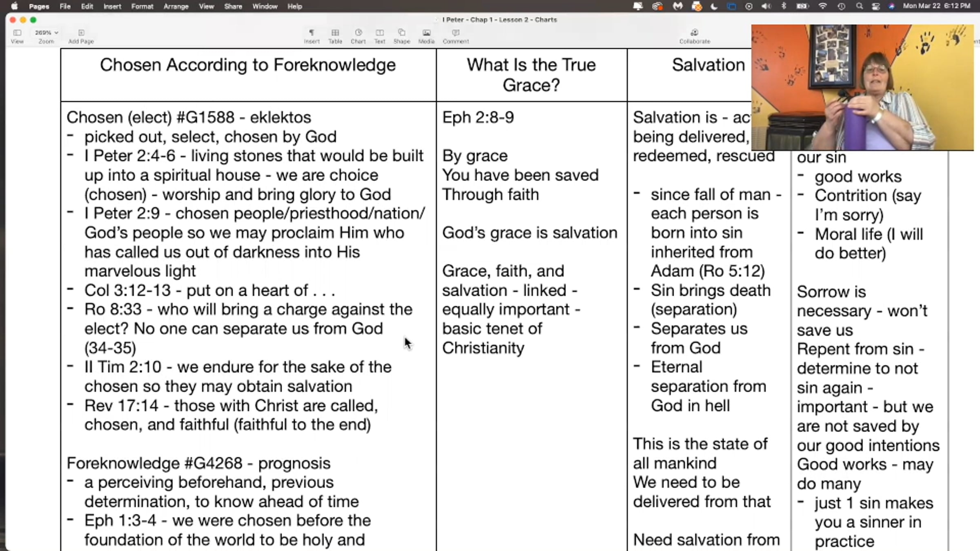The width and height of the screenshot is (980, 551).
Task: Click the line "God in hell"
Action: pyautogui.click(x=690, y=406)
